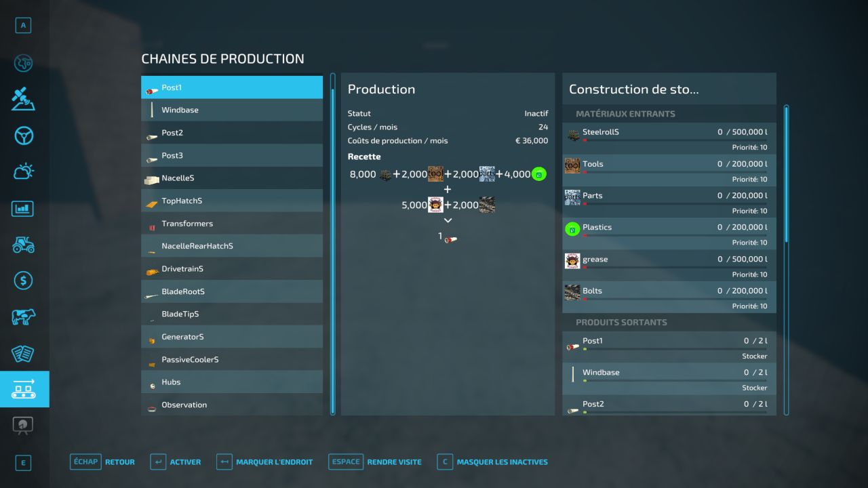Select the production chains conveyor icon

click(x=23, y=389)
